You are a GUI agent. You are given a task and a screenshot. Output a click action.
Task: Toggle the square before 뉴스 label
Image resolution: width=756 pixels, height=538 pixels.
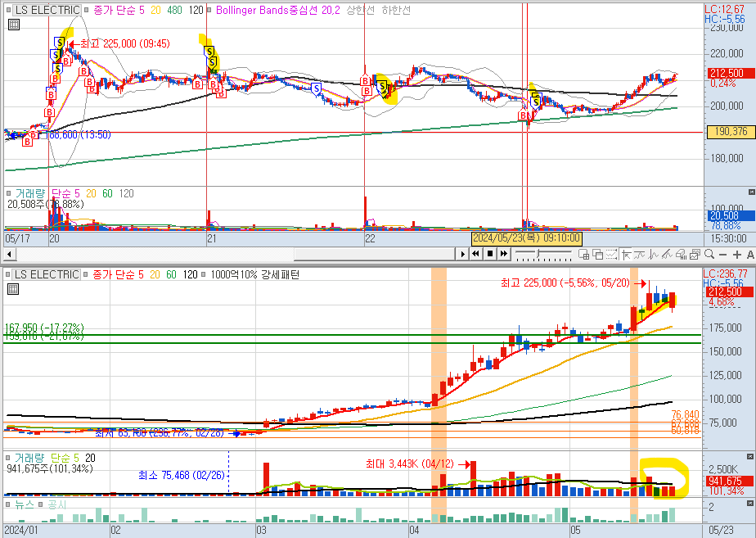pos(8,504)
